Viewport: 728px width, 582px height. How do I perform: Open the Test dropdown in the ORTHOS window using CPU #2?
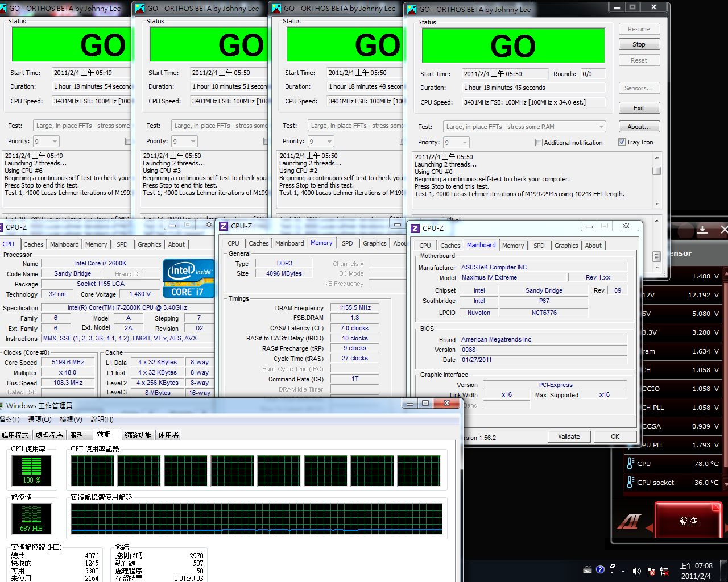(356, 126)
